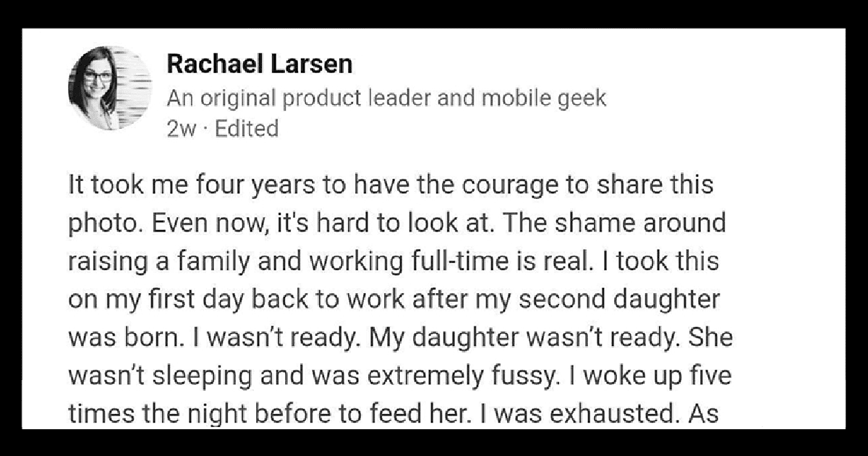Click the line starting "raising a family"
868x456 pixels.
click(x=393, y=260)
